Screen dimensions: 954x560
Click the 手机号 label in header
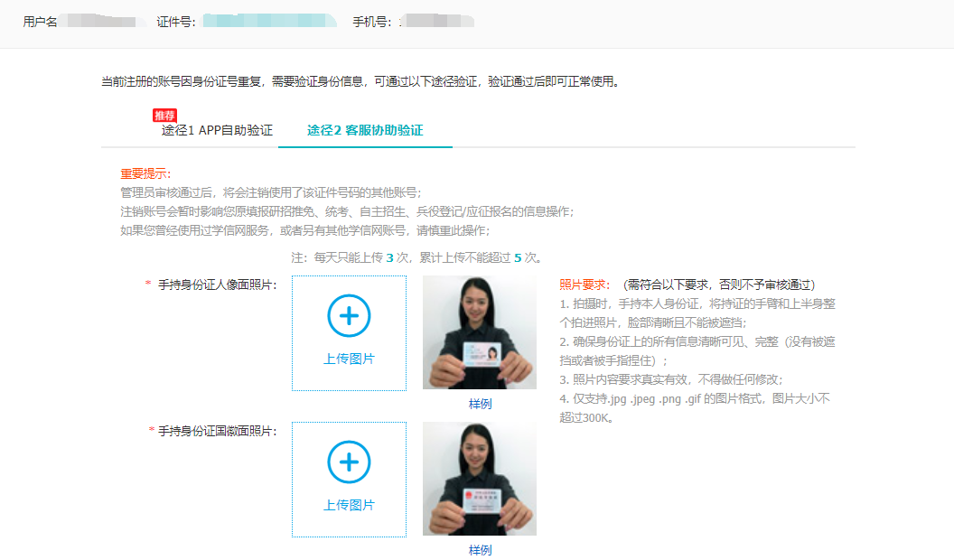click(x=372, y=21)
